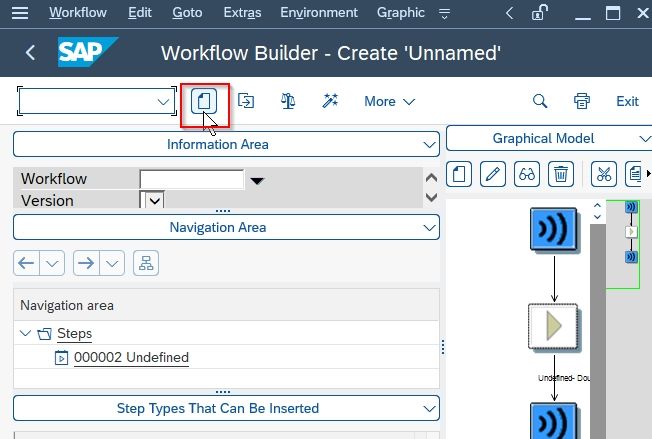Select step 000002 Undefined
The image size is (652, 439).
[131, 357]
